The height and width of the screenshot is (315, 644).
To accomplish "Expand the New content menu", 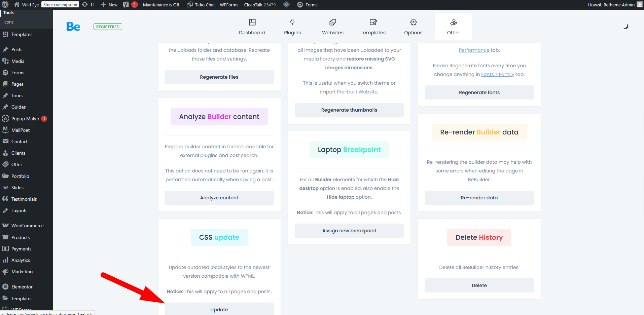I will [x=109, y=5].
